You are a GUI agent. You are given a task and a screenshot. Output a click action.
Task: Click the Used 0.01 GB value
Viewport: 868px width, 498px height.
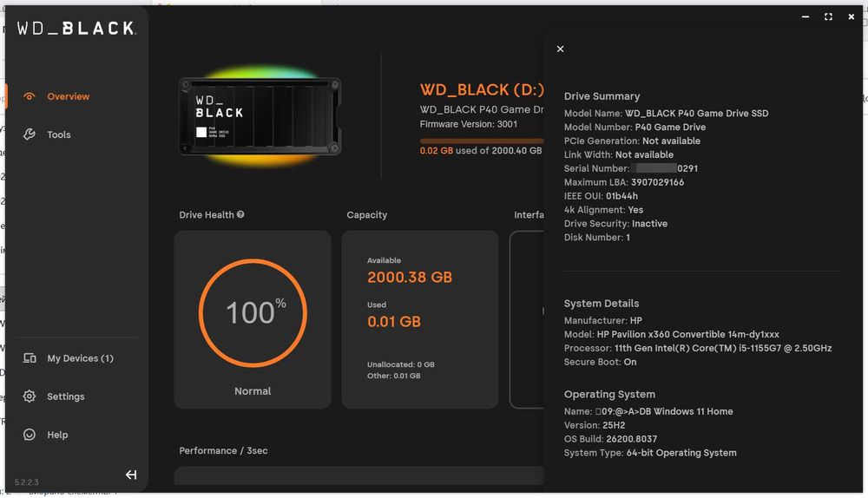pyautogui.click(x=394, y=322)
